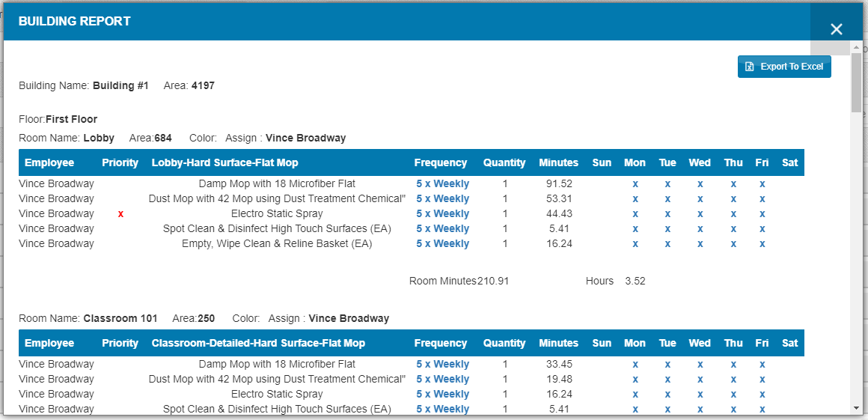
Task: Toggle Monday x for Lobby Damp Mop row
Action: tap(635, 184)
